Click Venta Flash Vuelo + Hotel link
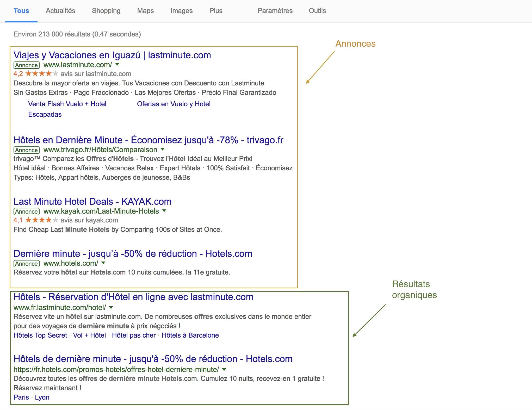This screenshot has width=532, height=410. pyautogui.click(x=67, y=104)
